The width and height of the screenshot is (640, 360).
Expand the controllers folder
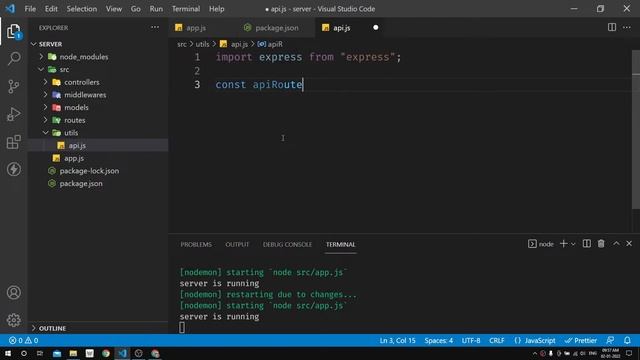click(46, 82)
